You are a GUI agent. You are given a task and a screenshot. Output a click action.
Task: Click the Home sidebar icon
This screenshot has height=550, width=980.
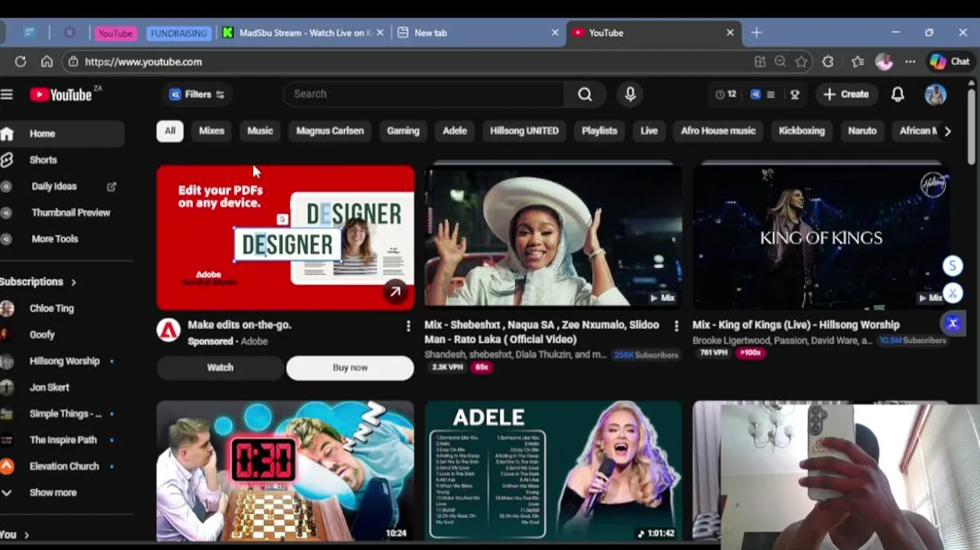pyautogui.click(x=7, y=134)
